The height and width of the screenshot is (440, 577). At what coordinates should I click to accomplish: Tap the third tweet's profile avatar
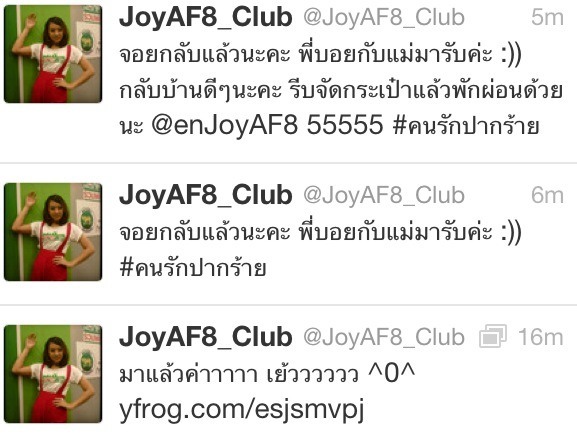point(53,374)
